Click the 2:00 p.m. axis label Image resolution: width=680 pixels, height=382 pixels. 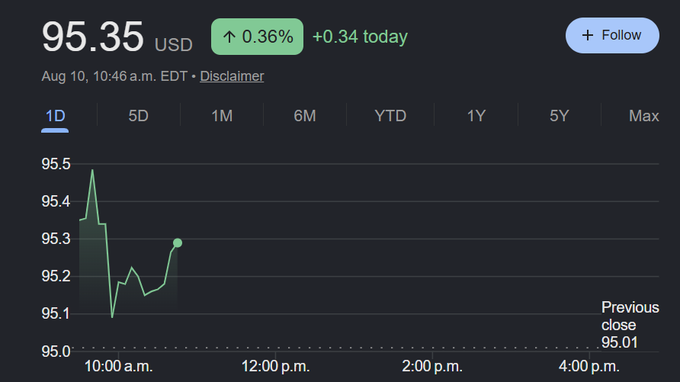tap(432, 366)
